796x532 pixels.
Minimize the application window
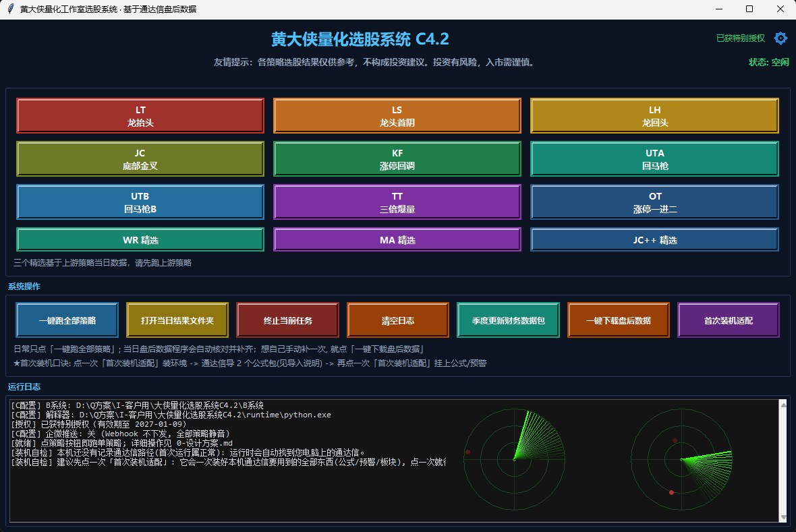tap(719, 9)
